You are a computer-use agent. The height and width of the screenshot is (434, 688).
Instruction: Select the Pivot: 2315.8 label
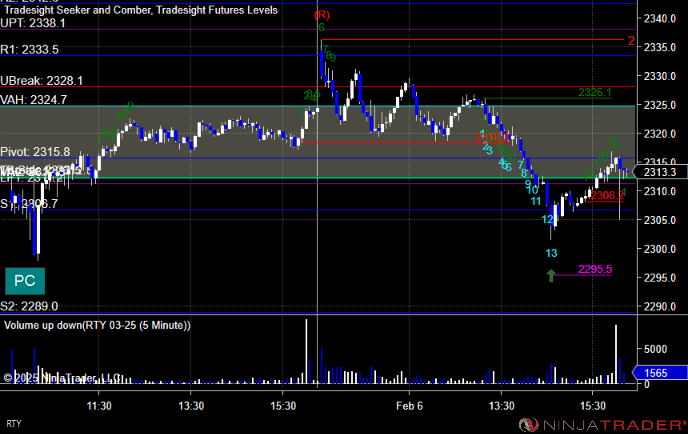tap(35, 152)
